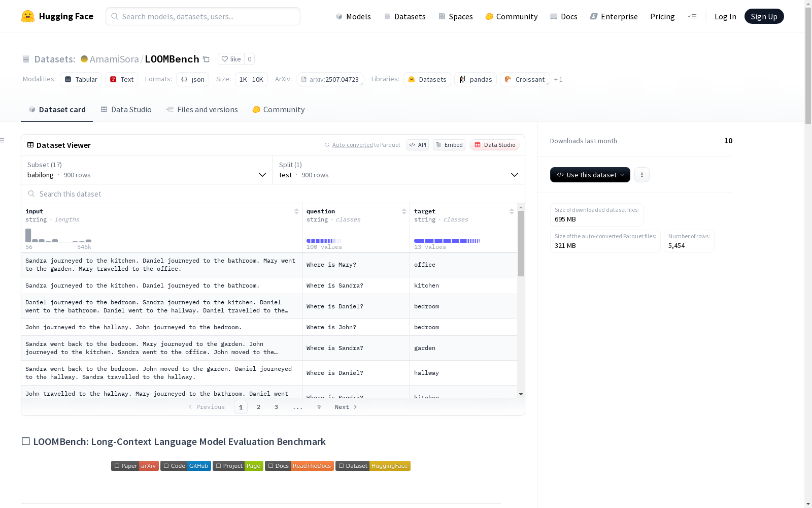Open Enterprise in the top navigation
Screen dimensions: 812x508
(614, 16)
